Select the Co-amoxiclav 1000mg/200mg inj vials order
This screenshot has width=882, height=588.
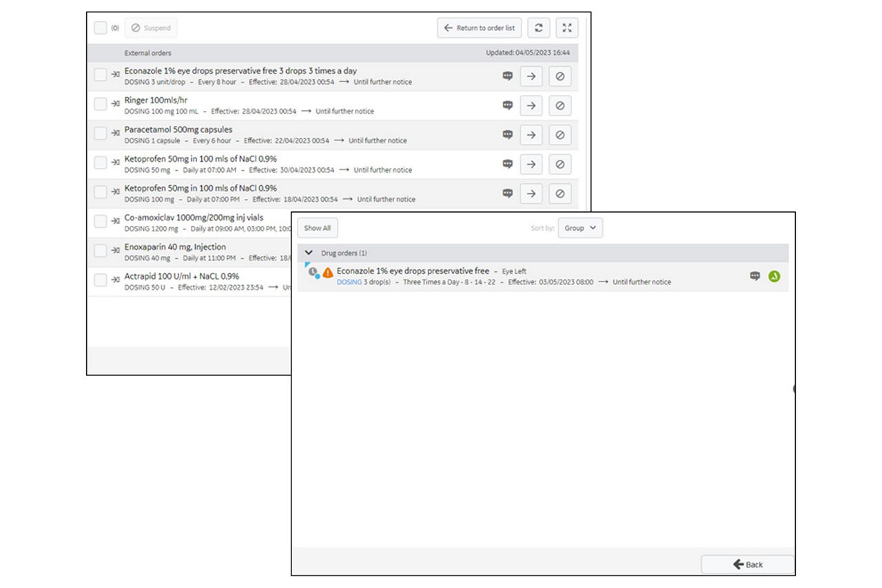[101, 221]
